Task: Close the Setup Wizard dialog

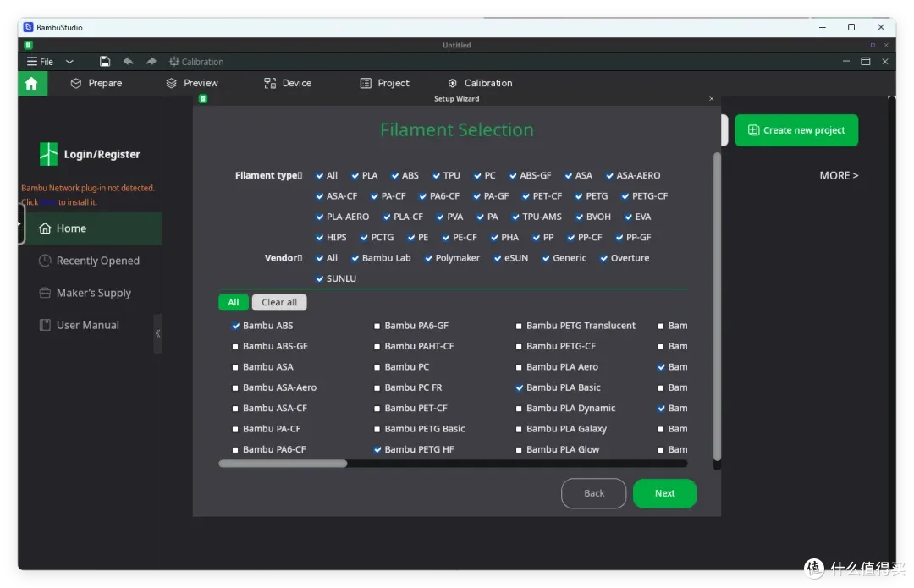Action: (x=711, y=98)
